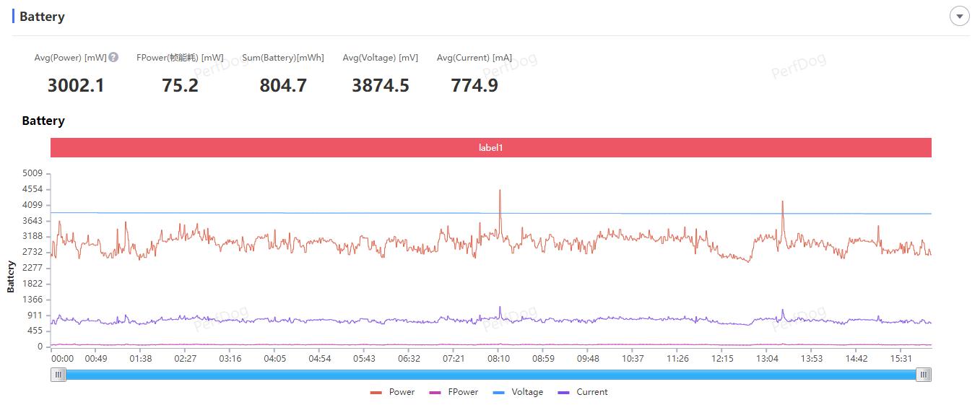This screenshot has height=418, width=980.
Task: Click the 00:00 label on the time axis
Action: point(62,359)
